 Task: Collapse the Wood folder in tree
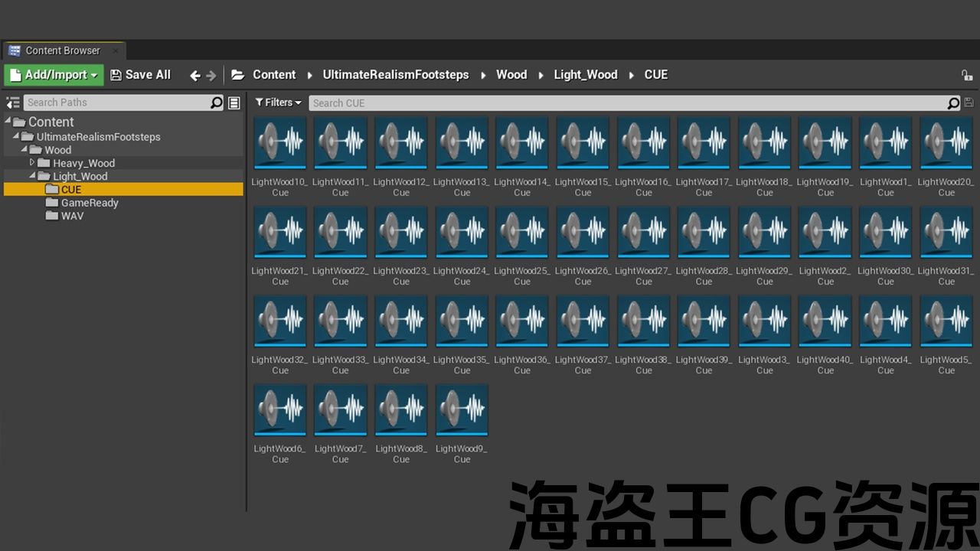[24, 150]
